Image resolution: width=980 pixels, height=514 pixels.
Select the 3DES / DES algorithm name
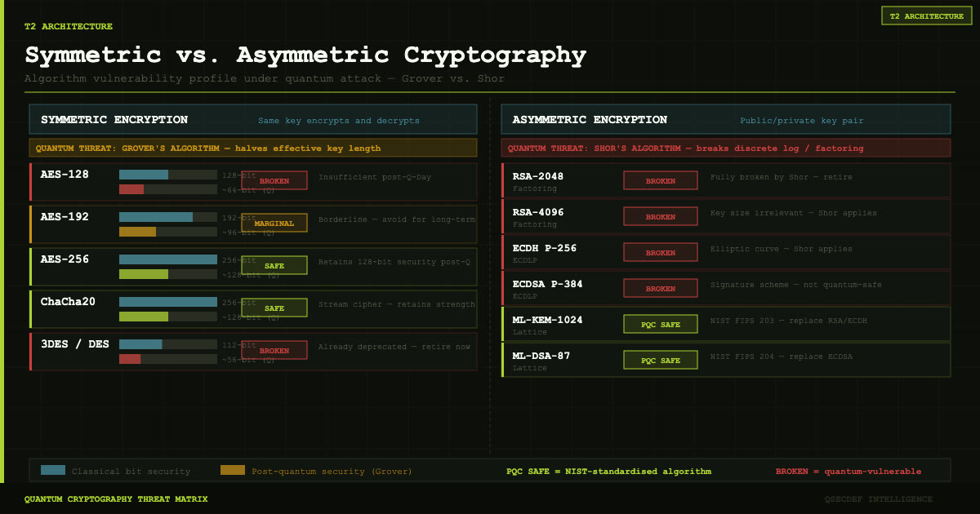(x=74, y=344)
